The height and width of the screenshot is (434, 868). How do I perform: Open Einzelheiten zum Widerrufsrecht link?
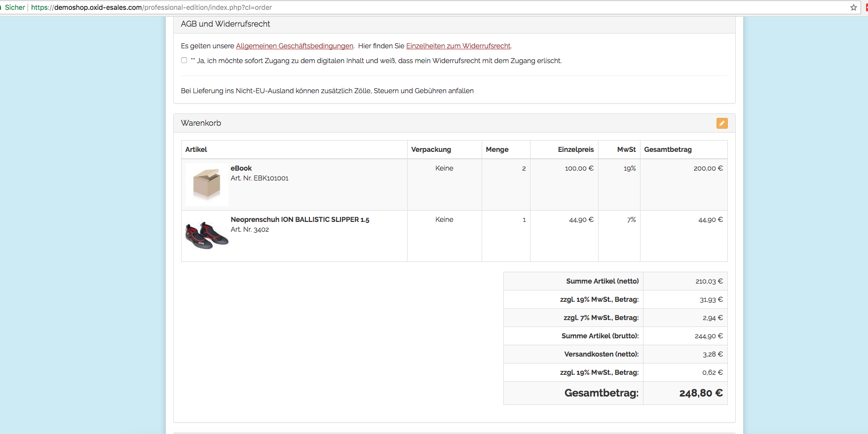coord(458,46)
